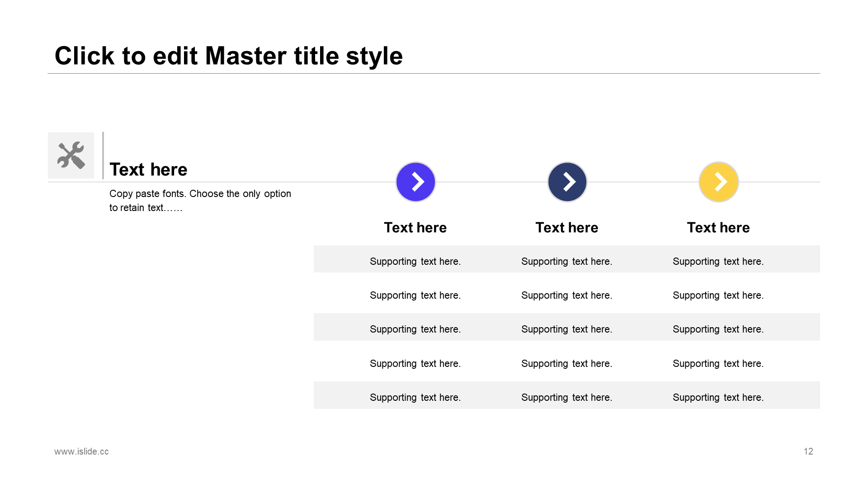The width and height of the screenshot is (868, 488).
Task: Select 'Text here' heading under the navy circle
Action: (567, 228)
